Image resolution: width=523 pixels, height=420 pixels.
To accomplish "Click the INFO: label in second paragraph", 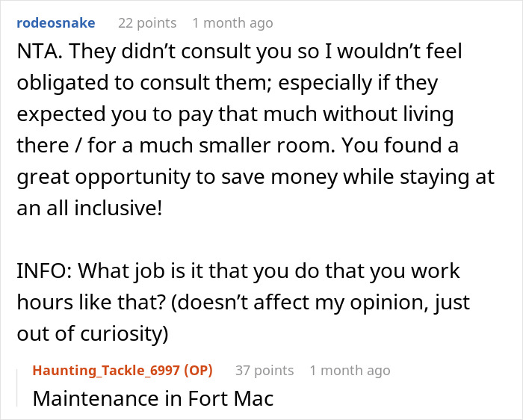I will click(45, 271).
